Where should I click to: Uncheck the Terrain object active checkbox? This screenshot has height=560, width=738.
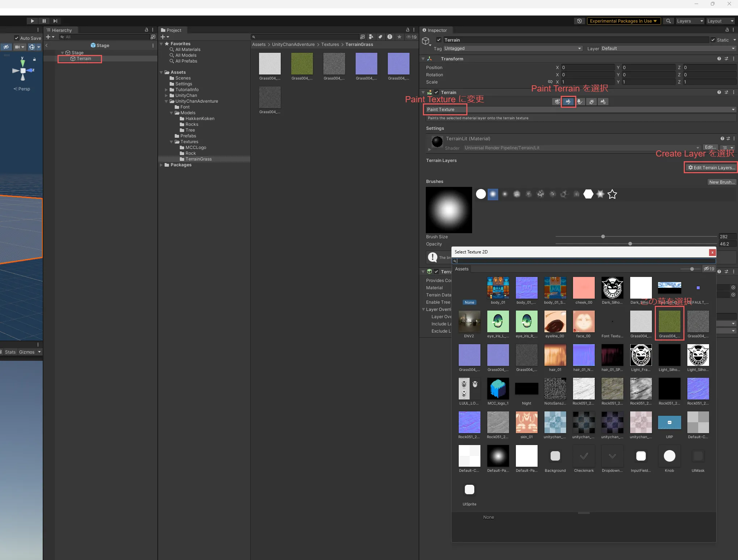click(x=439, y=40)
